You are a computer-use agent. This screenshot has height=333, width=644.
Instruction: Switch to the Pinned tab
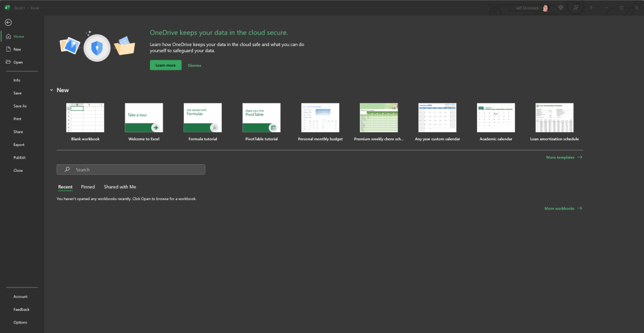point(88,187)
